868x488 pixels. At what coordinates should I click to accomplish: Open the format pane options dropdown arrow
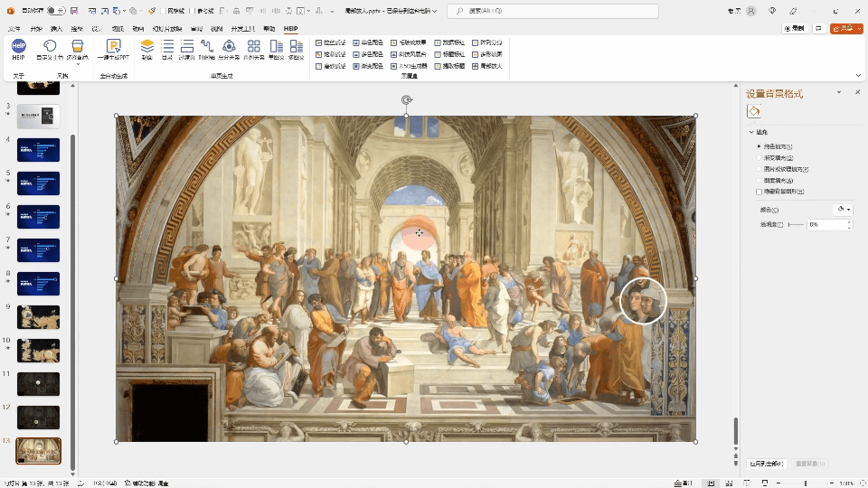839,92
